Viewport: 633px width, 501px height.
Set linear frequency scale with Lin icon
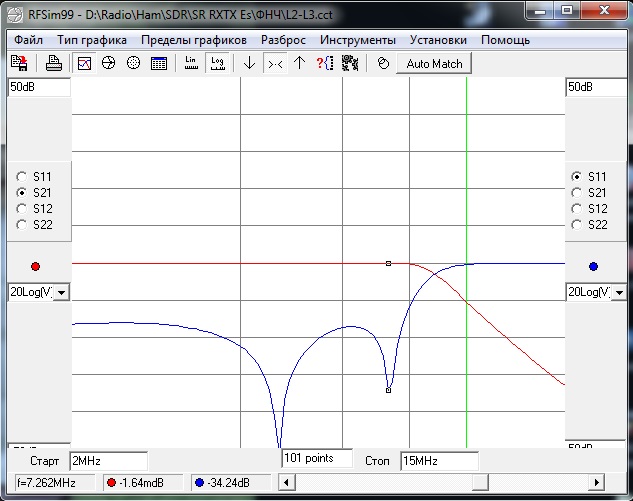(192, 63)
